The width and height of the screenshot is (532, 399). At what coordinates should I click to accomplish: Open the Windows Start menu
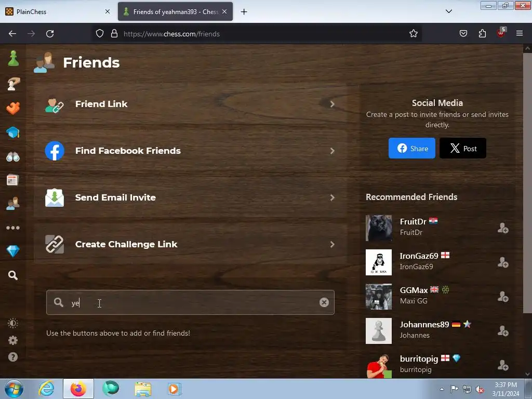coord(14,389)
